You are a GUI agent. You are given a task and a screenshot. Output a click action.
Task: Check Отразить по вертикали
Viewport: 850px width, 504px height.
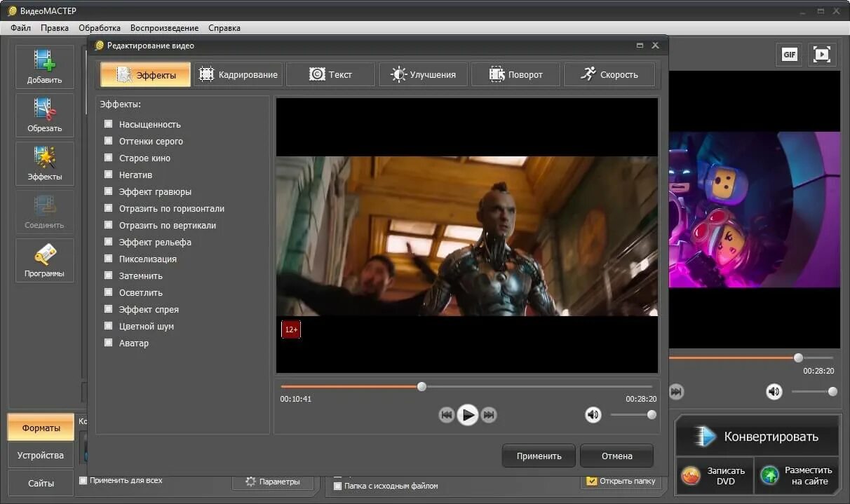click(x=108, y=225)
